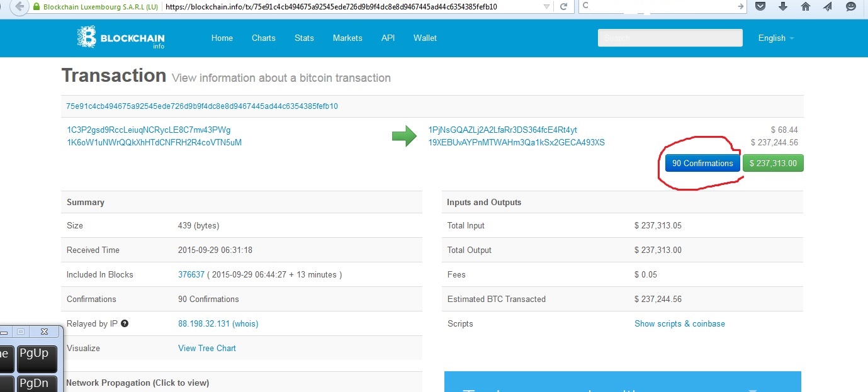868x392 pixels.
Task: Click the Relayed by IP help icon
Action: point(125,323)
